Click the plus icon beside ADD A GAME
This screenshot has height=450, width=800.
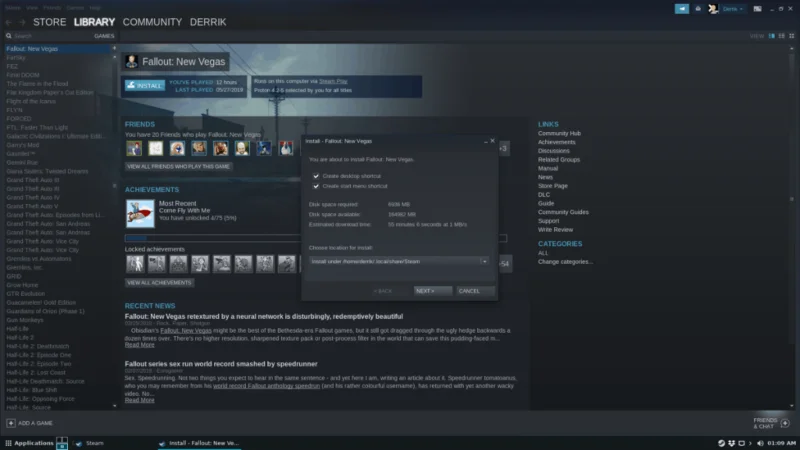(x=11, y=423)
